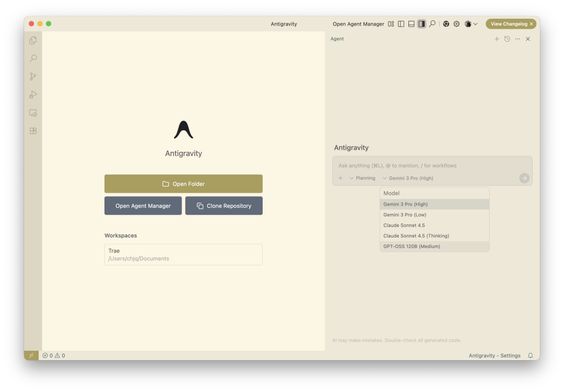
Task: Expand the Planning mode dropdown
Action: click(x=362, y=178)
